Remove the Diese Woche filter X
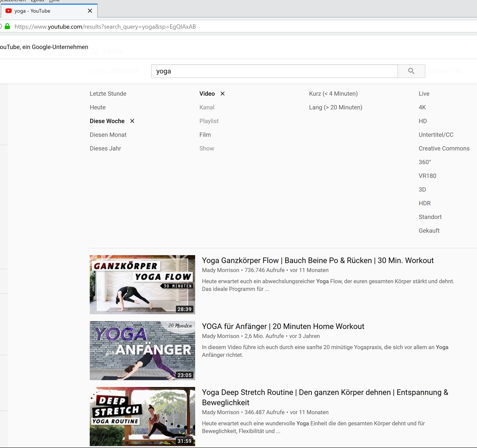477x448 pixels. 132,121
